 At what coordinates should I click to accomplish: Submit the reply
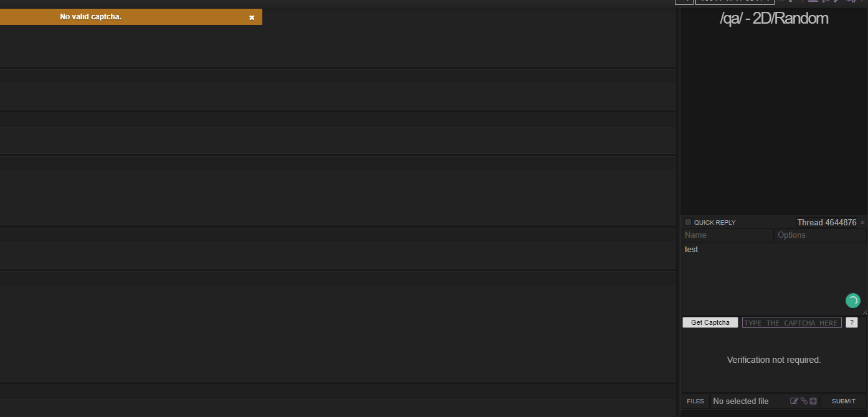(844, 401)
